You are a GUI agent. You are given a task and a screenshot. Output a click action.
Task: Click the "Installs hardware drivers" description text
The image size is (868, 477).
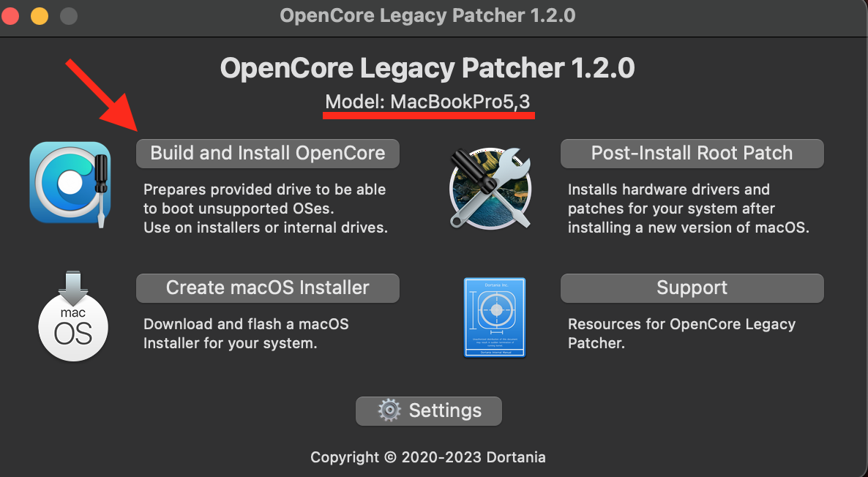pyautogui.click(x=688, y=209)
